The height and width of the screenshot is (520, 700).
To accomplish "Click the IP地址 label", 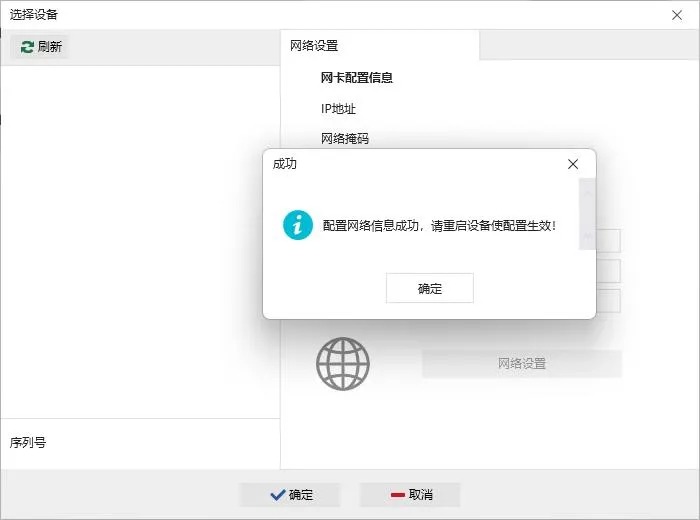I will 338,108.
